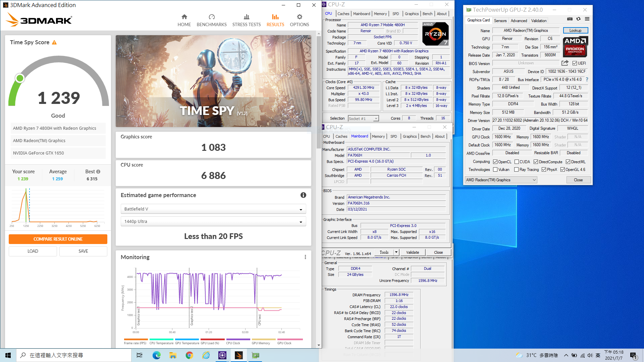Click GPU-Z Lookup button
The image size is (644, 362).
click(x=575, y=31)
